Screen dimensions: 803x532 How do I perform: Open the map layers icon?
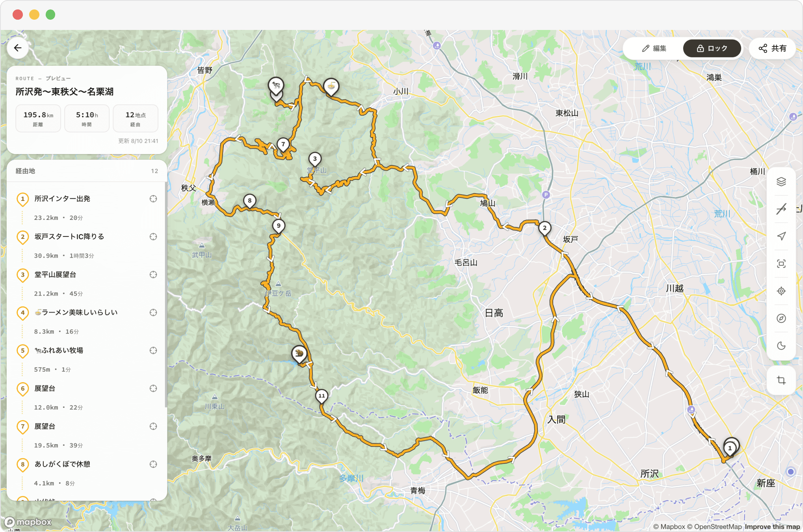[x=781, y=182]
